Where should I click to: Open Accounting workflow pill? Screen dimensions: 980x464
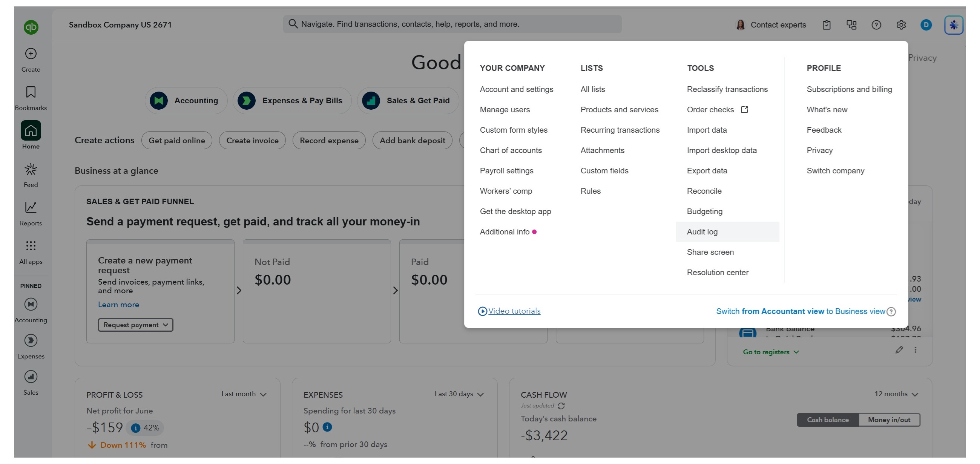186,100
